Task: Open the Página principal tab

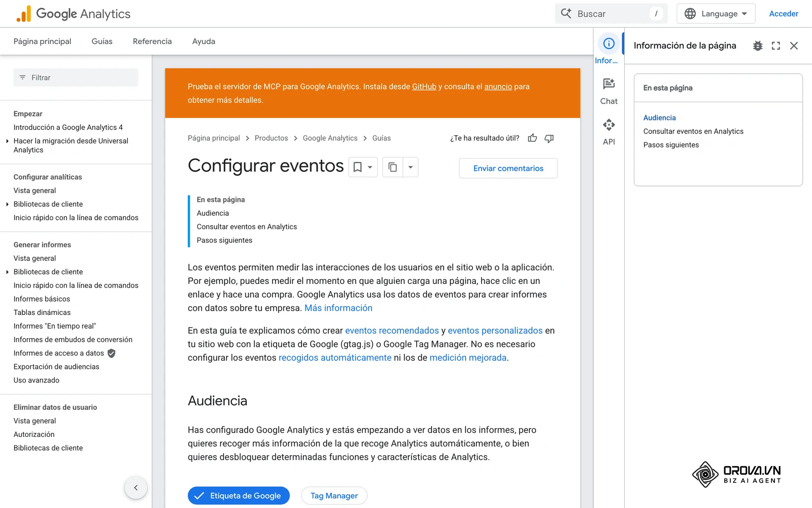Action: (x=42, y=42)
